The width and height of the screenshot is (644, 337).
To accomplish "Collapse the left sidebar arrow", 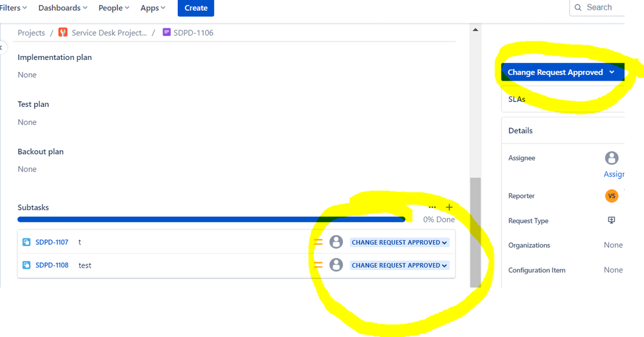I will [2, 48].
